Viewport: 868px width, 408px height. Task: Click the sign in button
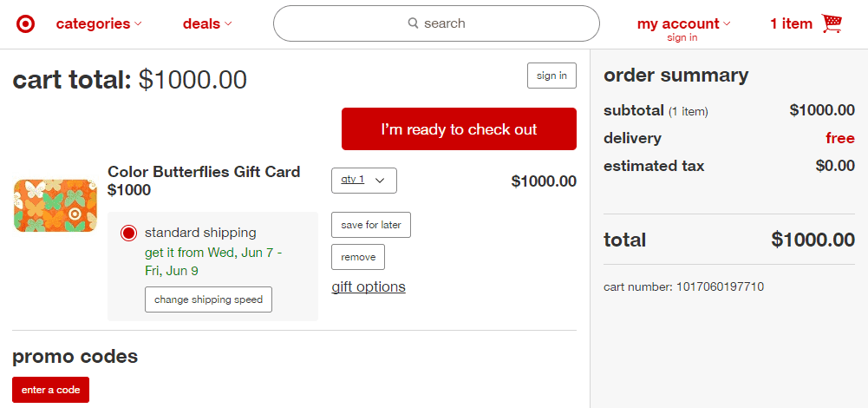[x=551, y=76]
